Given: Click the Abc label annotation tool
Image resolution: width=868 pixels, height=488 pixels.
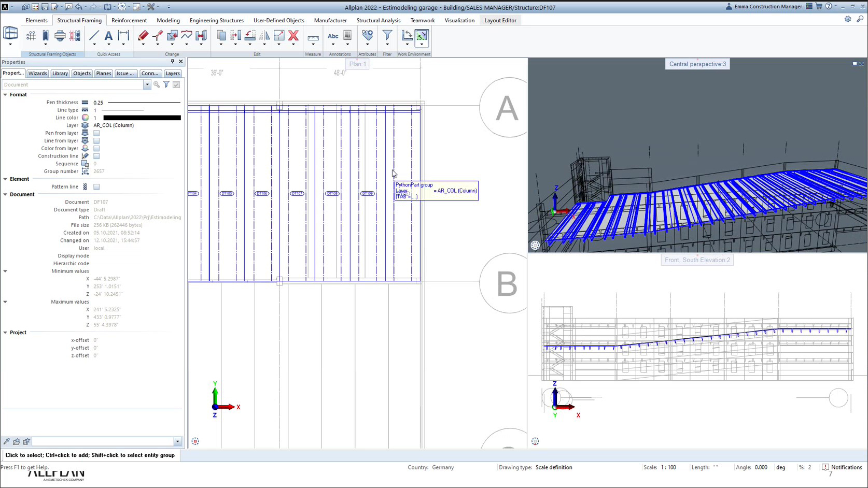Looking at the screenshot, I should point(333,35).
